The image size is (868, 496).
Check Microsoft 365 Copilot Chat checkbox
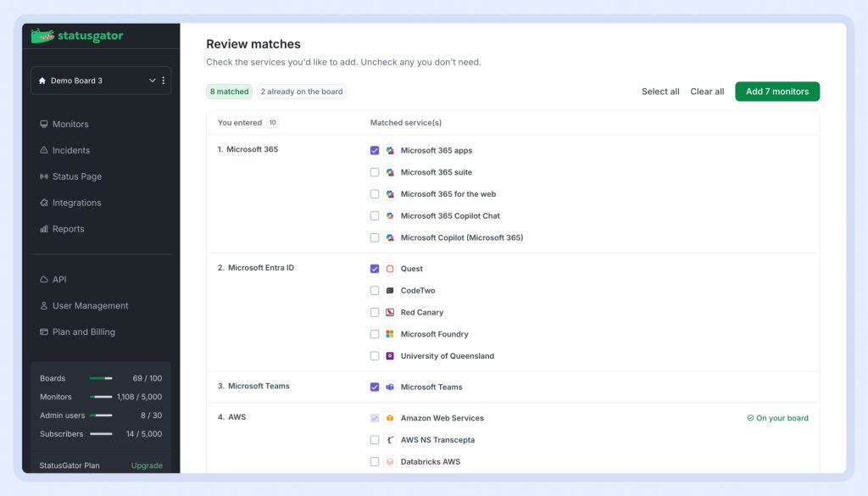(x=375, y=216)
